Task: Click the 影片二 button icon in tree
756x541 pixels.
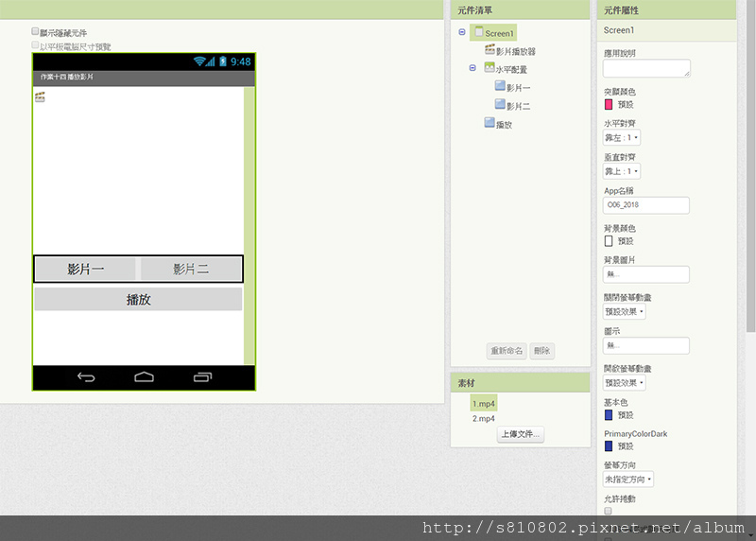Action: 500,104
